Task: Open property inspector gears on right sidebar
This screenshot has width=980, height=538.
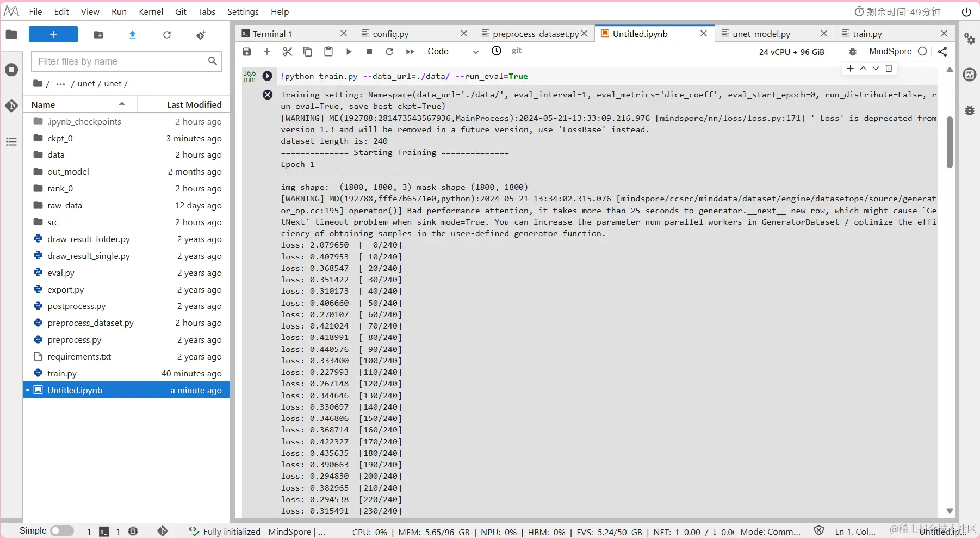Action: point(970,39)
